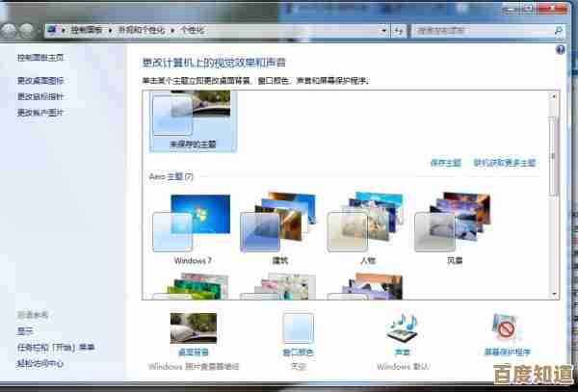Click the 窗口颜色 link label
This screenshot has width=578, height=392.
tap(298, 353)
